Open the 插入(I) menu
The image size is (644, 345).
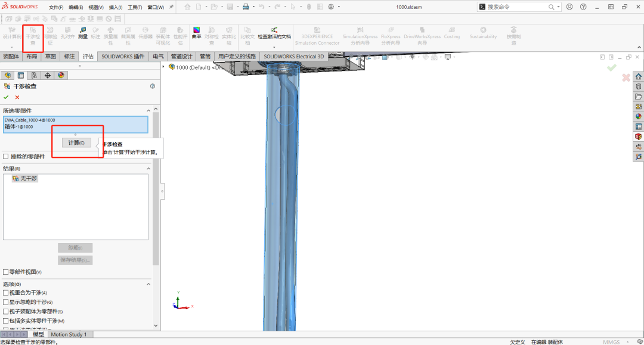[x=116, y=7]
